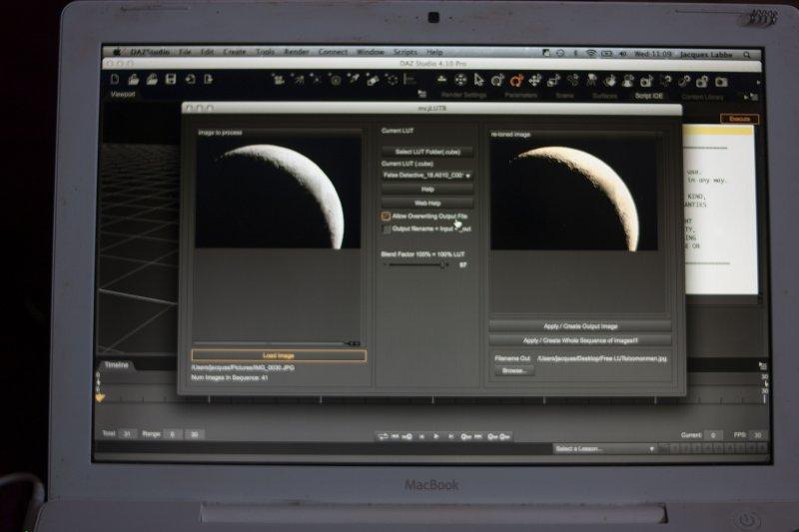Click the Filename Out path field
The image size is (799, 532).
click(602, 359)
